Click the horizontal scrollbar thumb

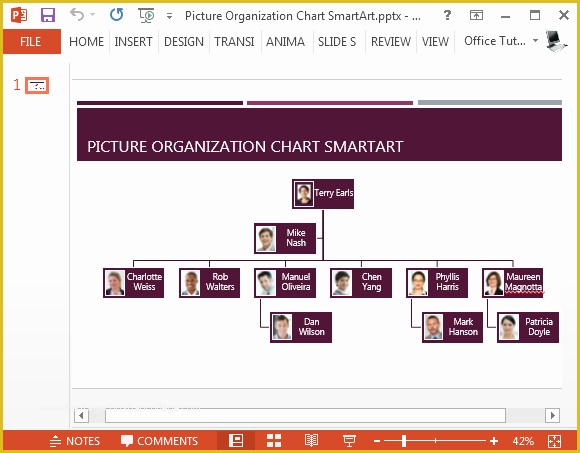click(x=305, y=415)
